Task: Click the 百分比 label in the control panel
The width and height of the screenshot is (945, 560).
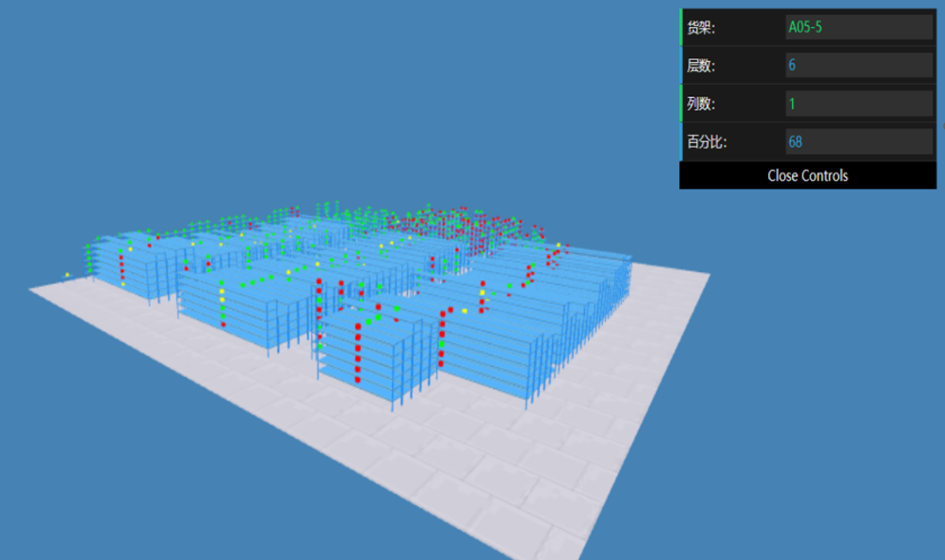Action: point(708,142)
